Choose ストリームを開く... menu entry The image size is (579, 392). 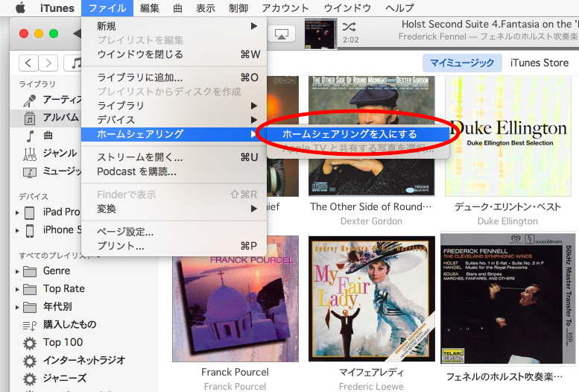pyautogui.click(x=174, y=157)
